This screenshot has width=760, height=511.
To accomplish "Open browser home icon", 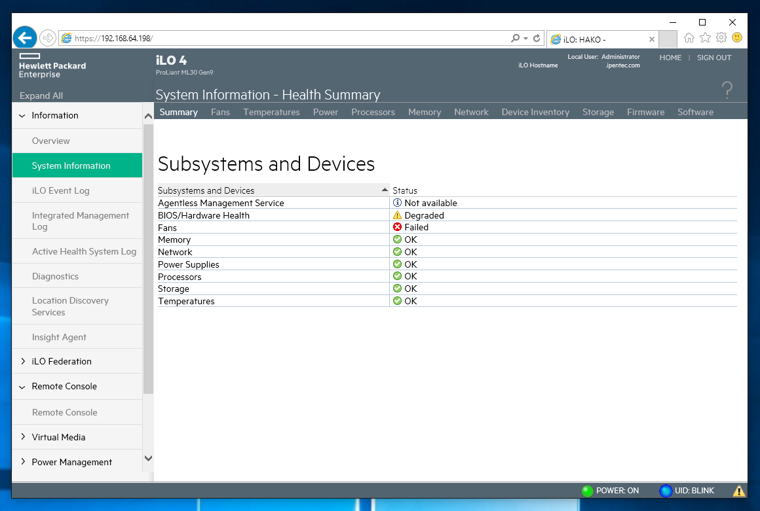I will tap(689, 38).
